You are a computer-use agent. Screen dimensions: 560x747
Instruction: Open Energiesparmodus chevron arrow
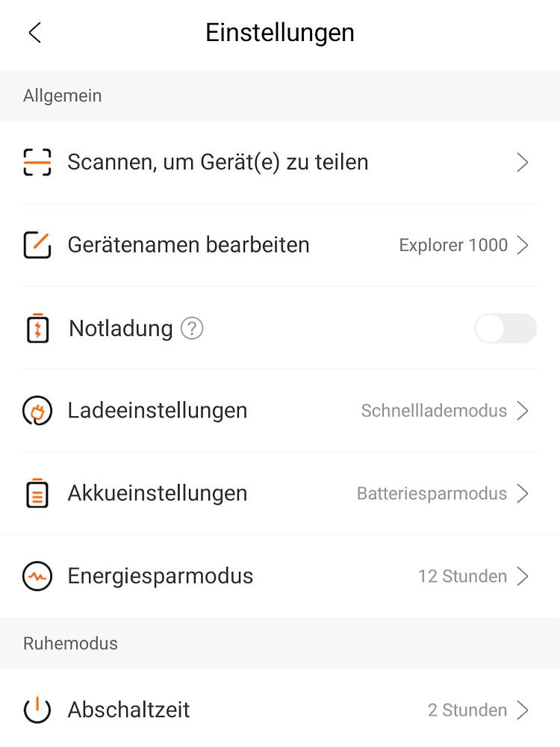pyautogui.click(x=523, y=577)
